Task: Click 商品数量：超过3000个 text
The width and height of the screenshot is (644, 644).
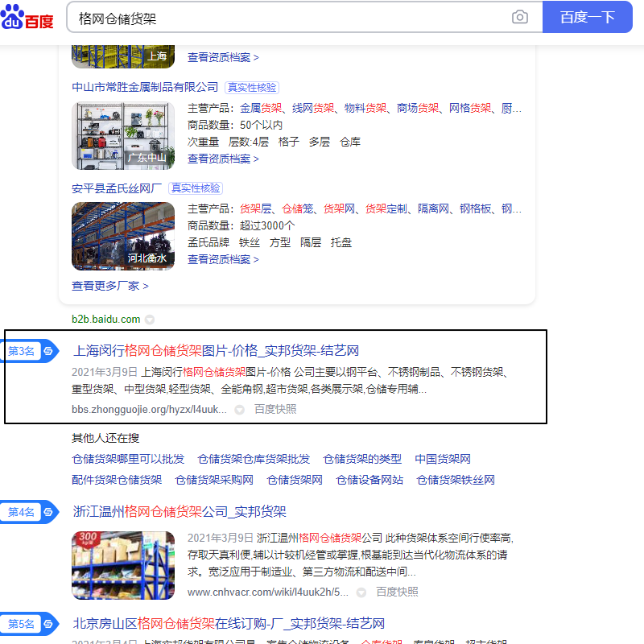Action: click(x=241, y=226)
